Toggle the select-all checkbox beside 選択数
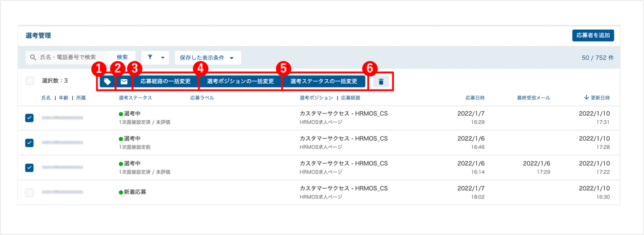This screenshot has width=644, height=235. 30,81
